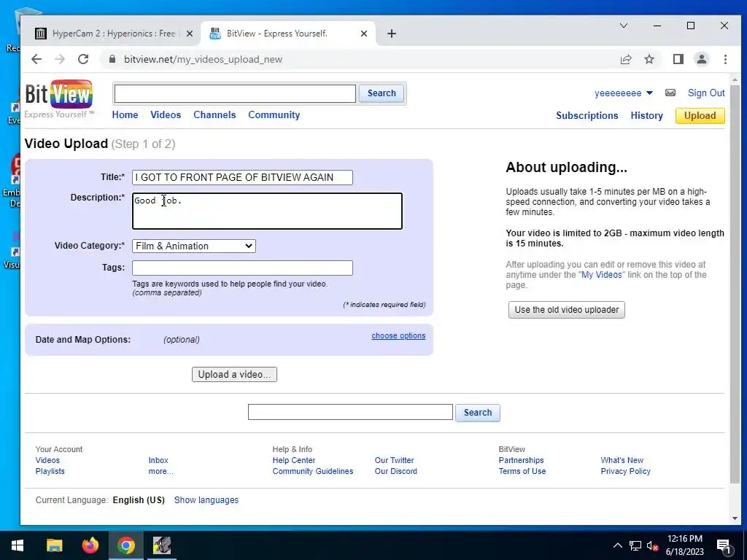Reload the page with the refresh icon
The image size is (747, 560).
tap(83, 59)
